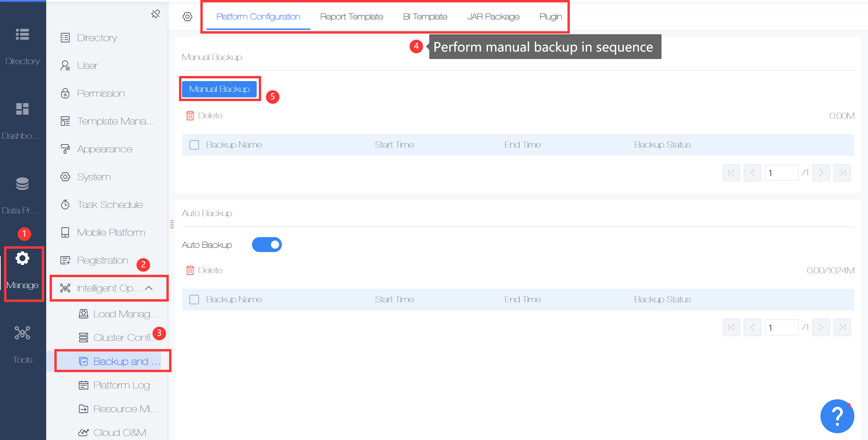This screenshot has height=440, width=868.
Task: Turn off the Auto Backup switch
Action: click(x=267, y=245)
